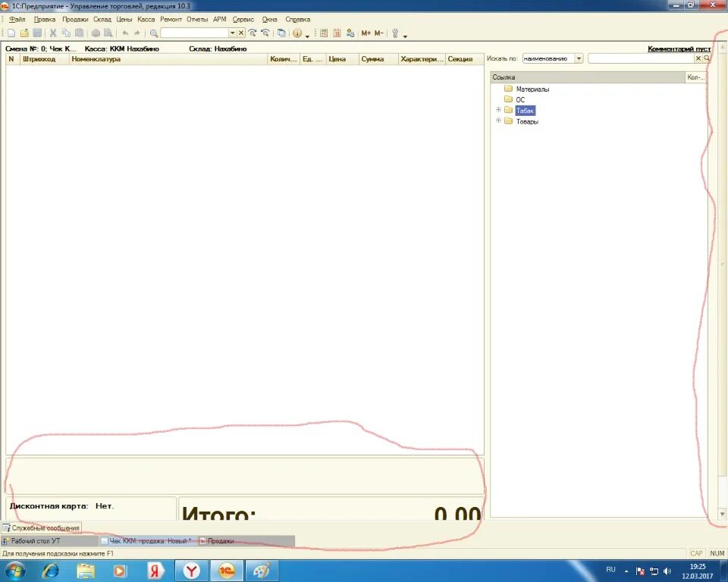Open the Касса menu
This screenshot has width=728, height=582.
point(146,20)
